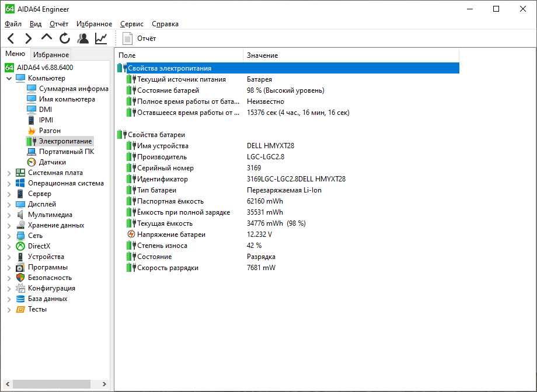
Task: Click the Конфигурация gear icon
Action: click(20, 288)
